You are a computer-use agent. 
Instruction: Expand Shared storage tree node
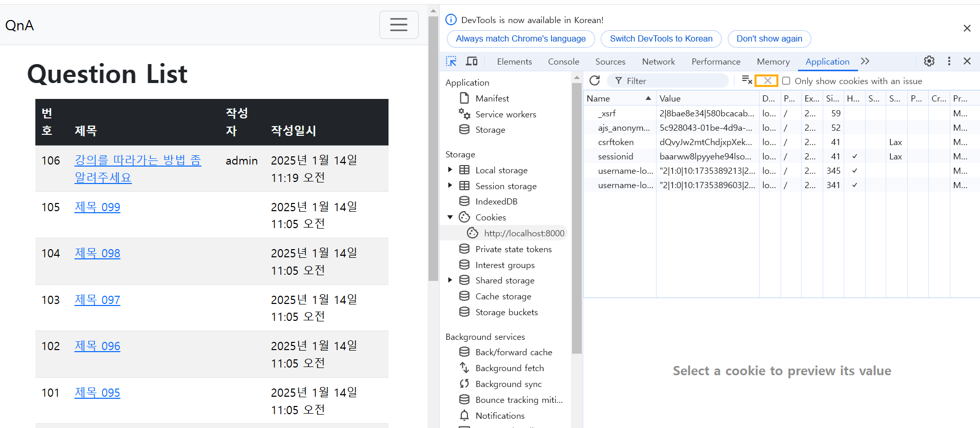(x=450, y=280)
